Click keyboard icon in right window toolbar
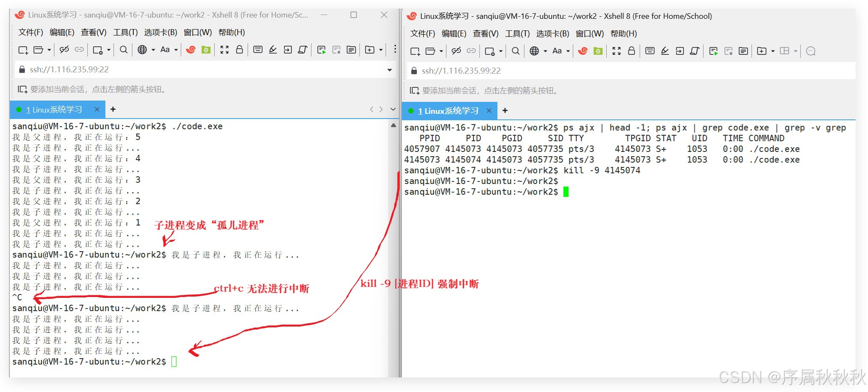 pyautogui.click(x=650, y=51)
